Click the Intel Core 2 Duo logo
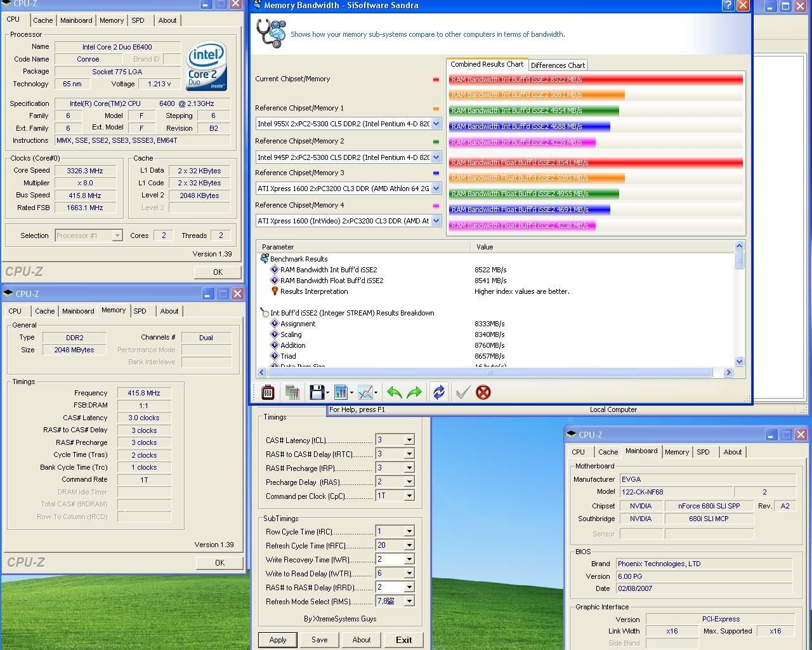 point(206,66)
